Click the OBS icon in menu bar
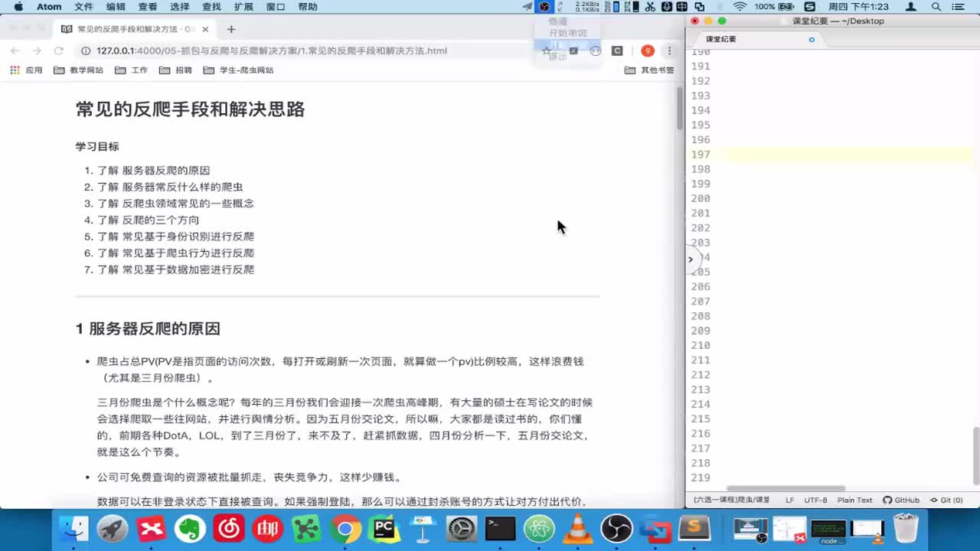This screenshot has width=980, height=551. click(544, 7)
